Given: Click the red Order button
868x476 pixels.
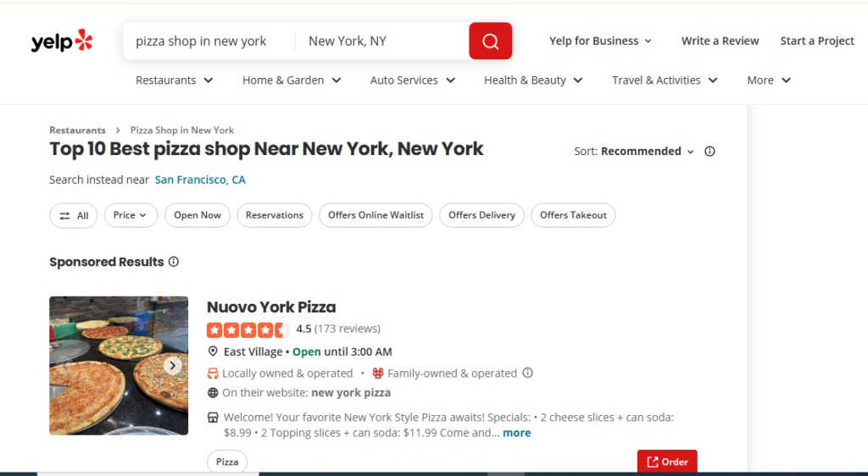Looking at the screenshot, I should 667,461.
